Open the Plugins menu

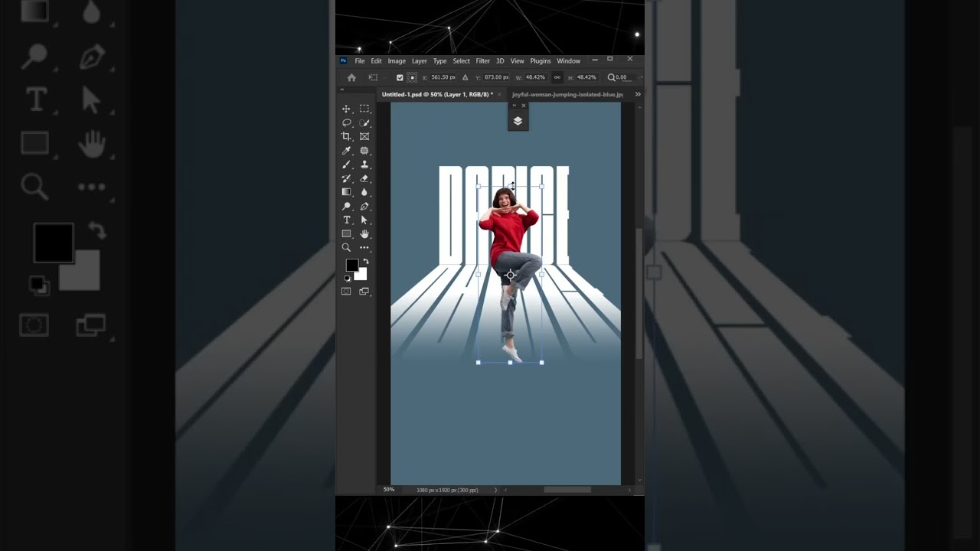click(541, 61)
